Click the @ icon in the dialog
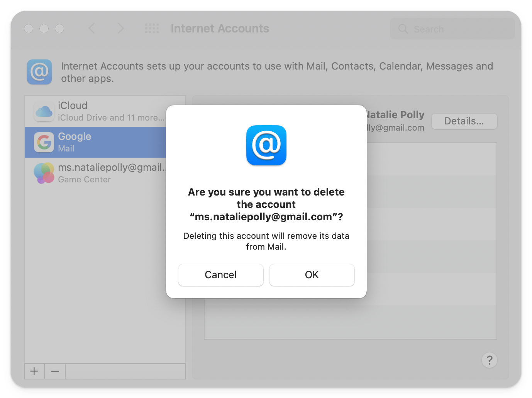The height and width of the screenshot is (398, 532). point(266,145)
